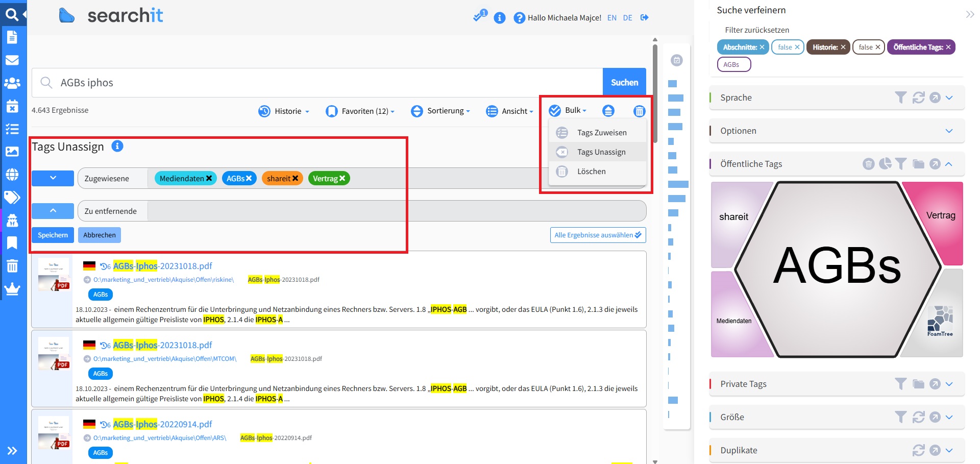Click the info icon beside Tags Unassign heading

click(x=117, y=146)
